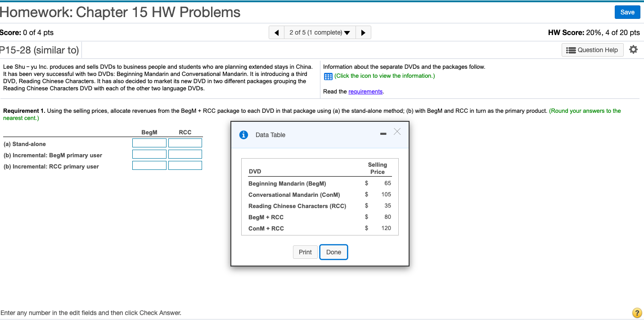Select RCC field for Incremental BegM primary user
This screenshot has height=324, width=644.
pos(185,154)
